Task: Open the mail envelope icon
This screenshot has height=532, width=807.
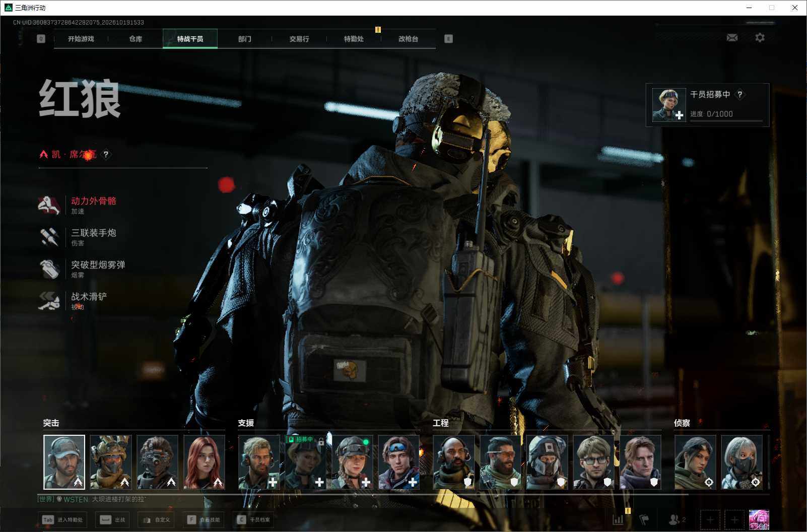Action: (x=732, y=38)
